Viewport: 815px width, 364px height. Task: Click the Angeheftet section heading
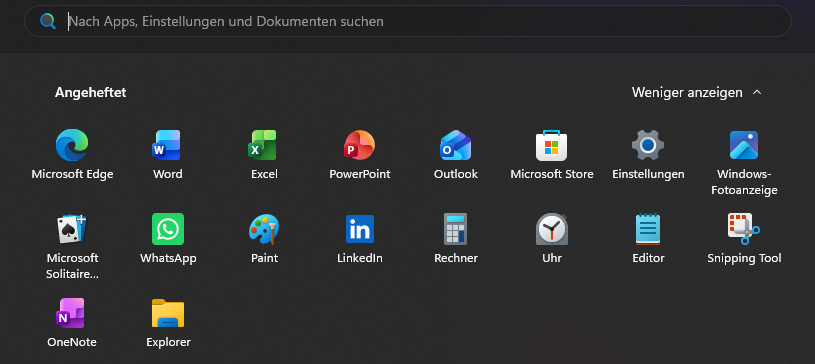90,93
